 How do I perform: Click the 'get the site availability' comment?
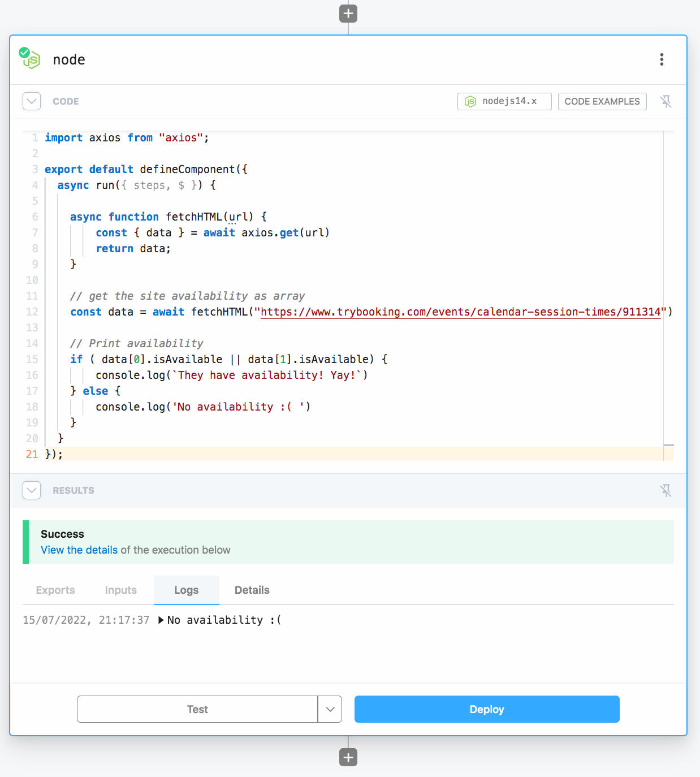(187, 296)
